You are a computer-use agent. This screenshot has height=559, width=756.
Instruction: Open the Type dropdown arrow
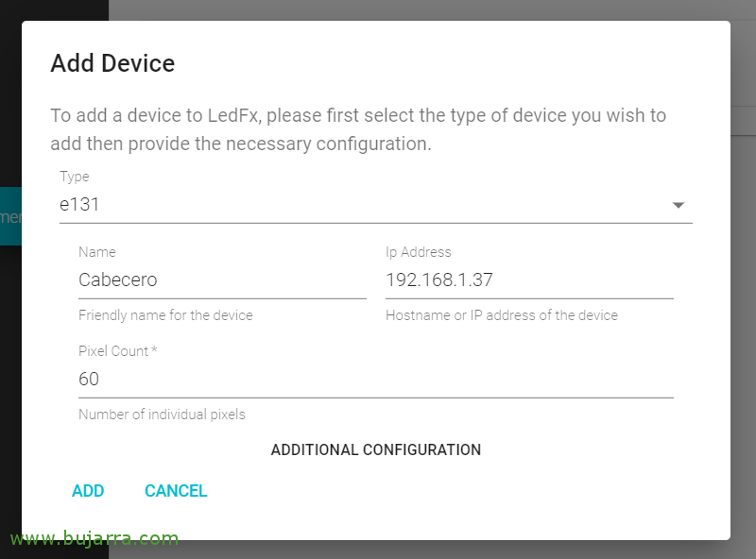[x=678, y=205]
